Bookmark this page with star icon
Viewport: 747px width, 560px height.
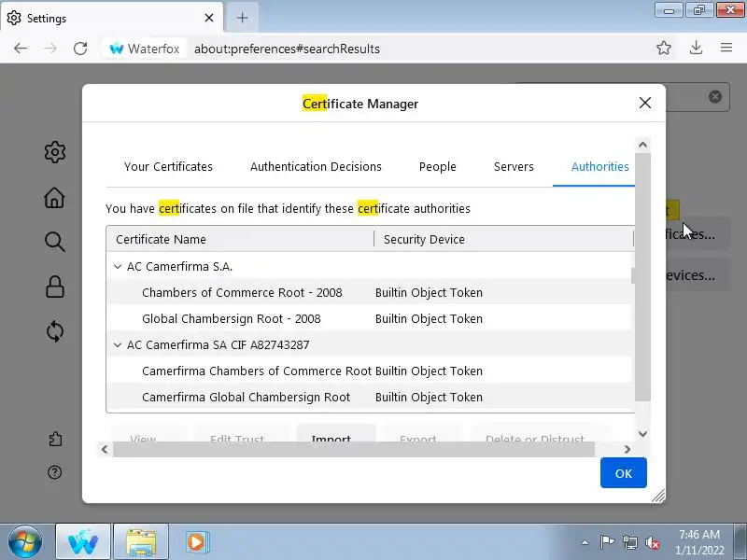664,48
